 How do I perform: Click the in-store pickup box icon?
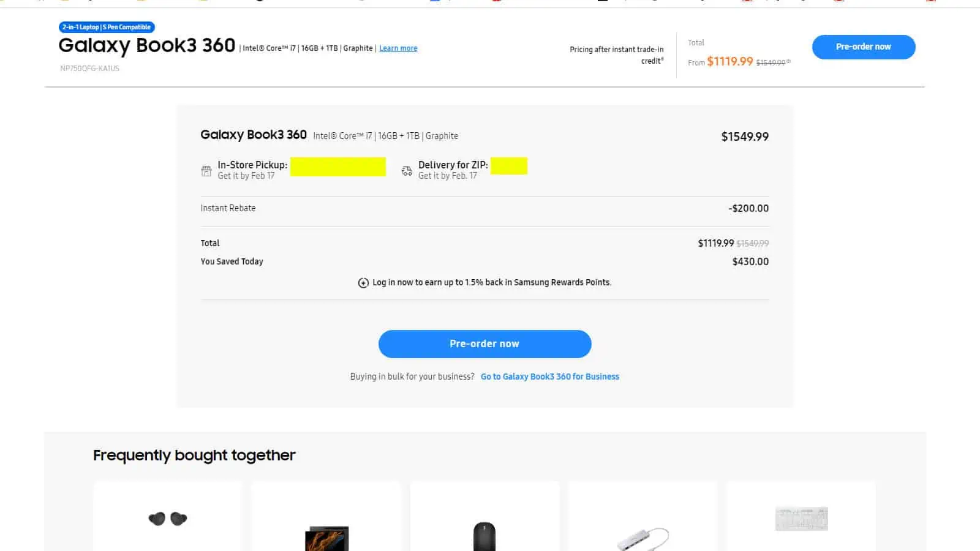pyautogui.click(x=206, y=170)
